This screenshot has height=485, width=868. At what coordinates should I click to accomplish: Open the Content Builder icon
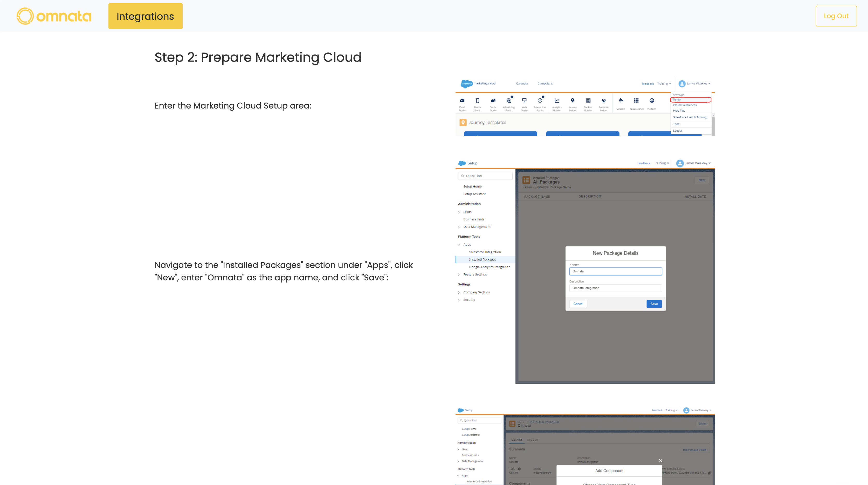click(588, 100)
